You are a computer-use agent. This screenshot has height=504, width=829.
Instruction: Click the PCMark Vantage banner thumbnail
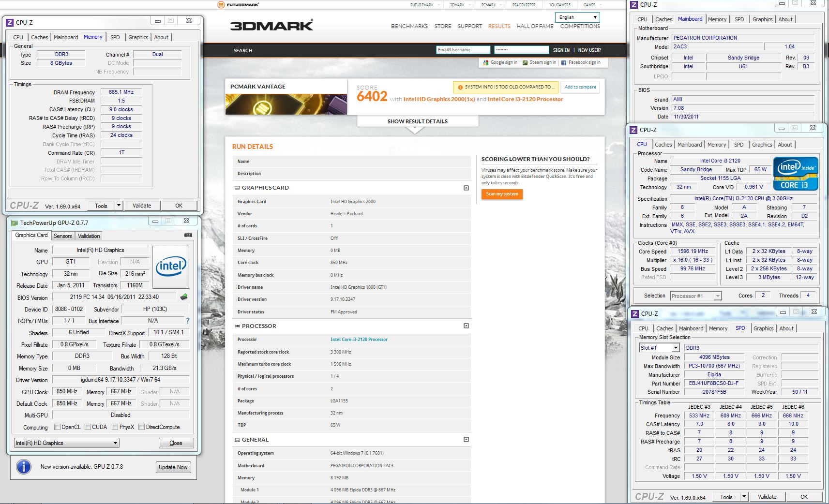pos(286,104)
